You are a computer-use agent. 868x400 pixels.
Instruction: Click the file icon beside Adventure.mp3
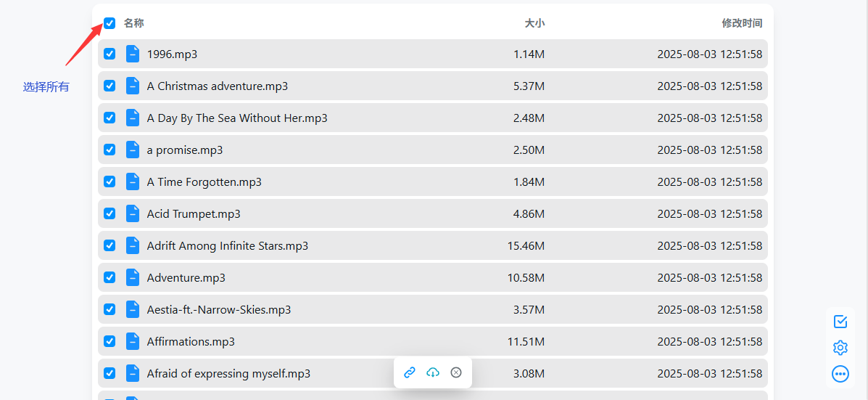coord(133,277)
